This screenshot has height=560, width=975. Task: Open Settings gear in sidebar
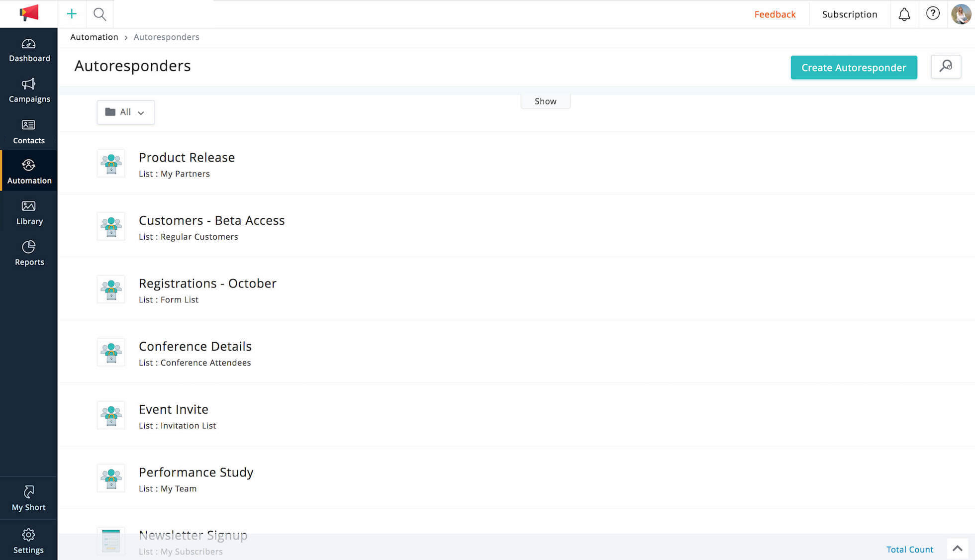point(29,541)
